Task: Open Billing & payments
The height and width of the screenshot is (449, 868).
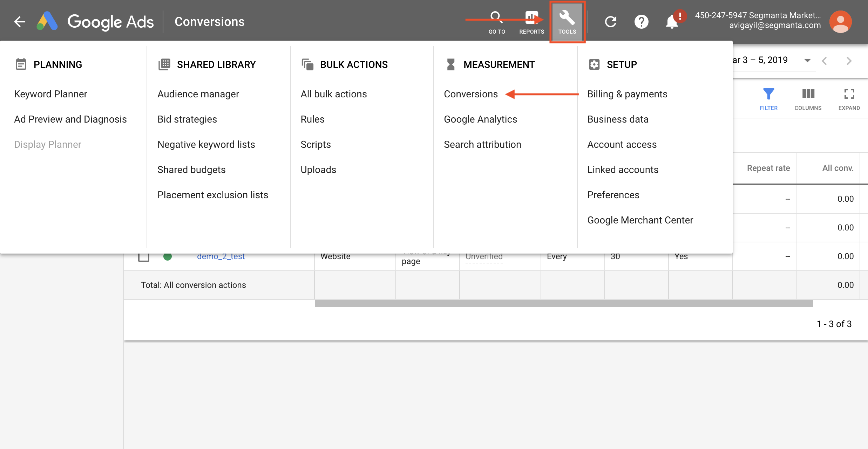Action: point(627,94)
